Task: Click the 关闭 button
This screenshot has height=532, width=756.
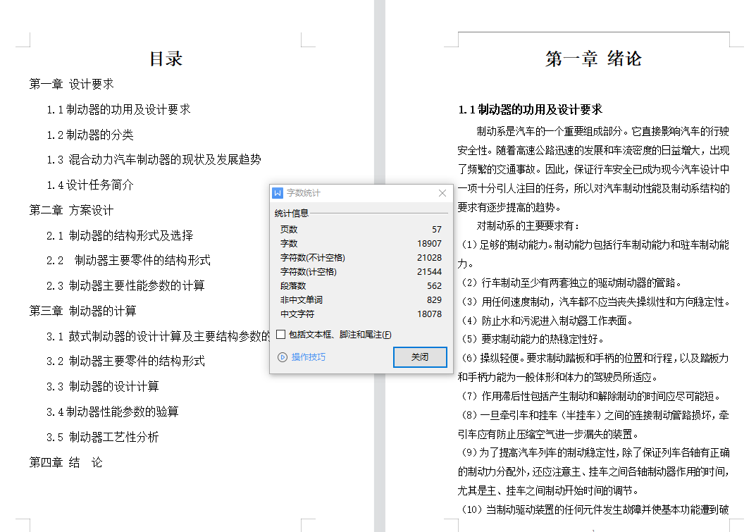Action: tap(420, 357)
